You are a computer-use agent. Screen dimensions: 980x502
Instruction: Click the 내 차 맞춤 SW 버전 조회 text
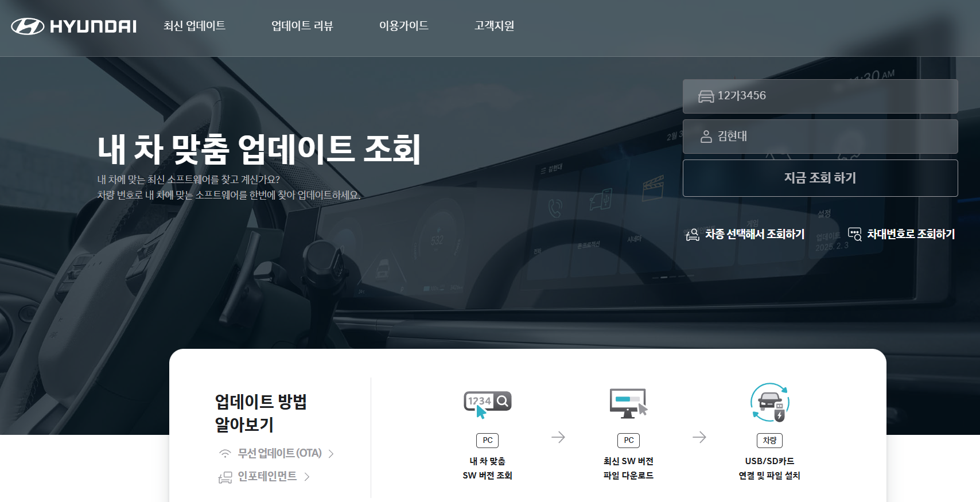point(488,468)
